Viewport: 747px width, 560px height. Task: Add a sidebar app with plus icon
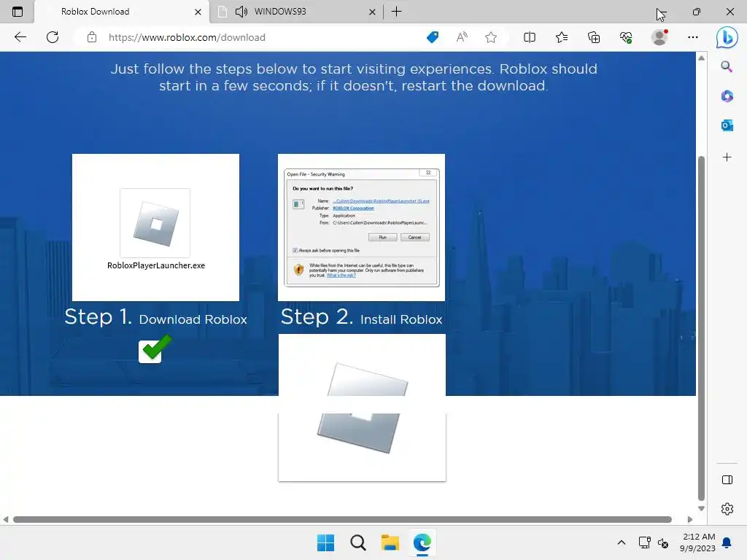(x=727, y=157)
